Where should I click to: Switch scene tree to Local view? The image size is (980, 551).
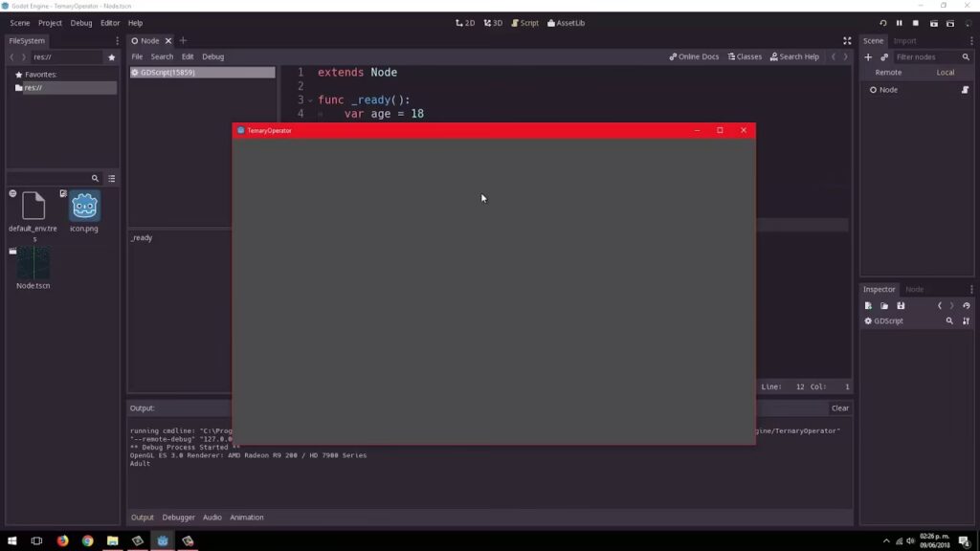click(x=945, y=73)
